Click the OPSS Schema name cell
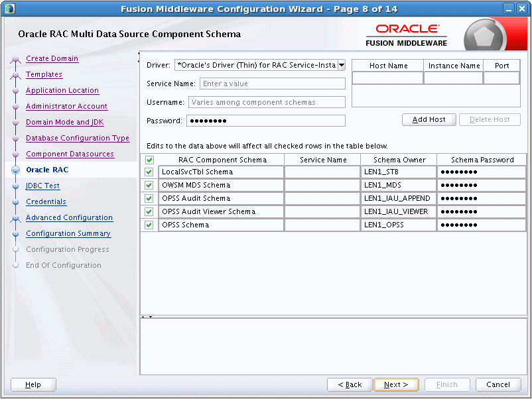Screen dimensions: 532x399 coord(221,225)
